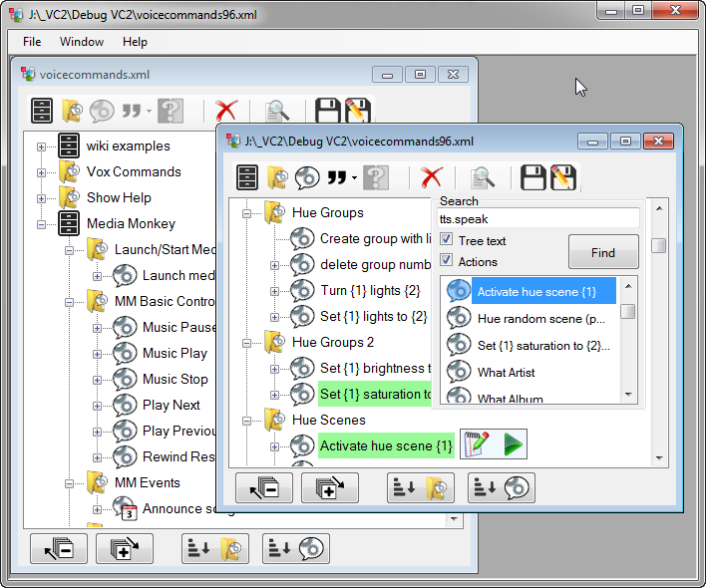This screenshot has width=706, height=588.
Task: Click scroll-down arrow in voicecommands.xml tree
Action: tap(454, 518)
